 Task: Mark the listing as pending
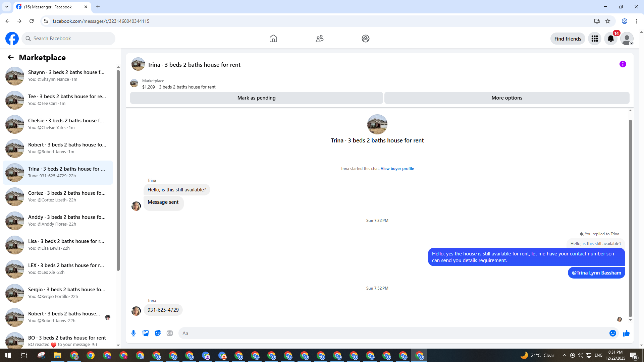[x=256, y=98]
